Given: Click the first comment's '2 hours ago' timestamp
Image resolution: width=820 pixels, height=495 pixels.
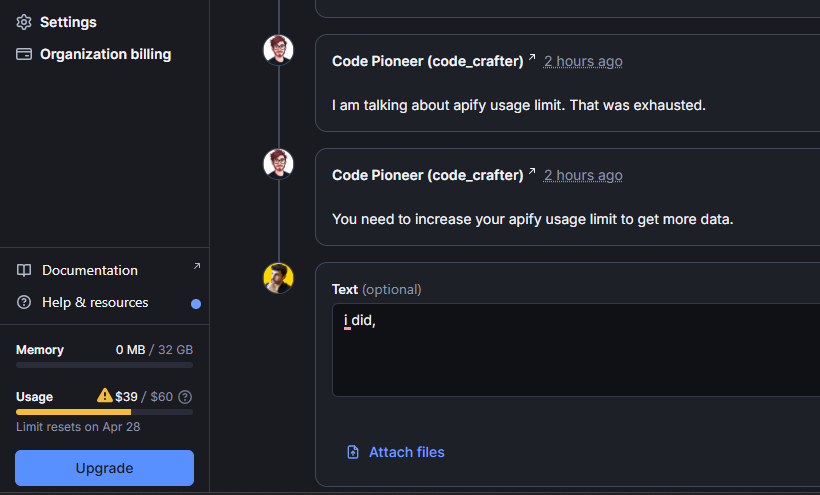Looking at the screenshot, I should pyautogui.click(x=583, y=62).
